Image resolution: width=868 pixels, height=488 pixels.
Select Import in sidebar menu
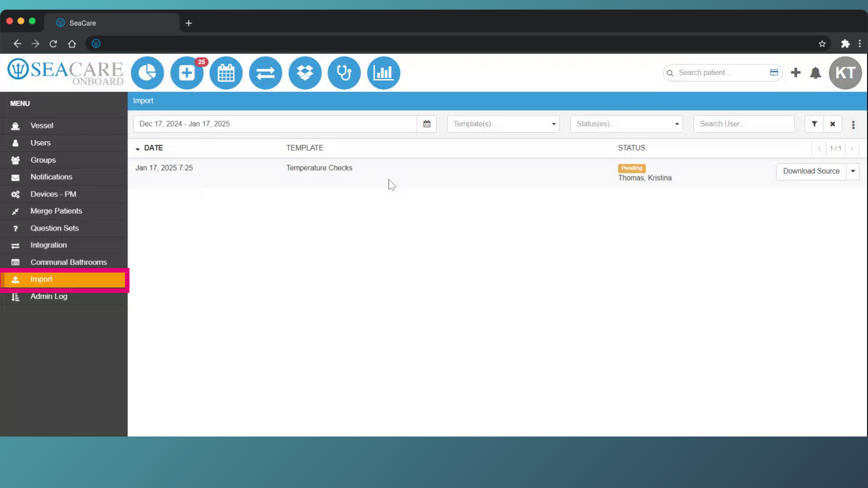click(63, 280)
